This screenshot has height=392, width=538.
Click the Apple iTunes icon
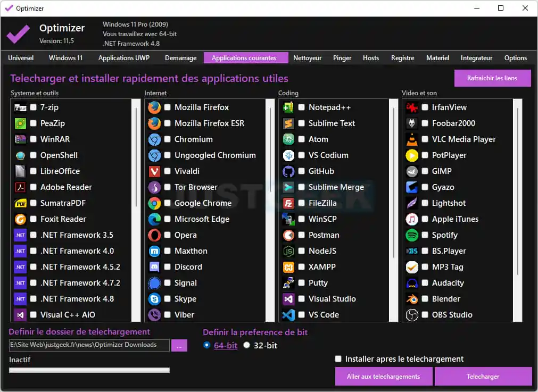point(412,219)
